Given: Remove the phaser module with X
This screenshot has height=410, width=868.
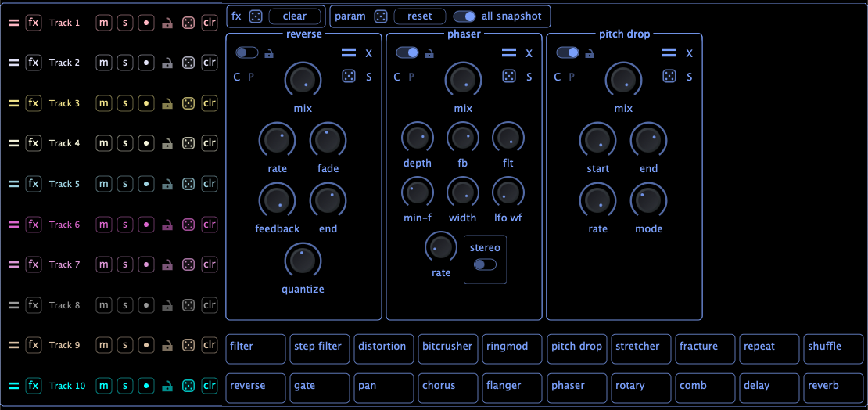Looking at the screenshot, I should tap(529, 53).
